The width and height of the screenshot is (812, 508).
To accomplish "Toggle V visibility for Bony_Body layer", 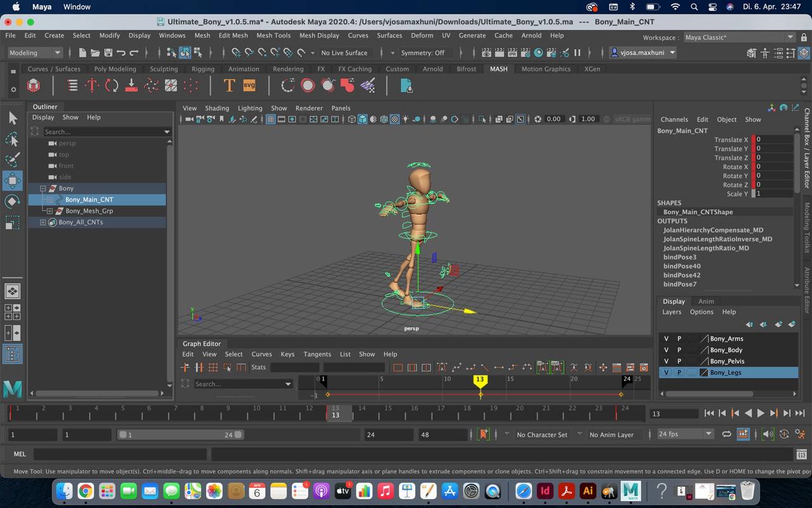I will tap(666, 350).
